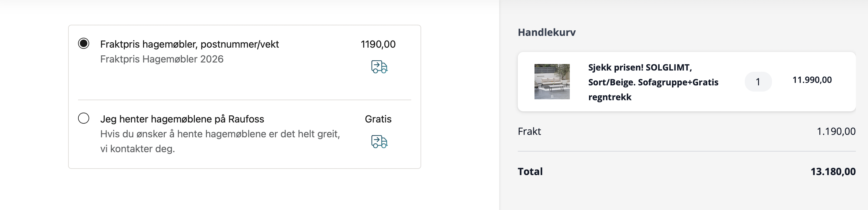Click the "Fraktpris Hagemøbler 2026" subtitle

point(162,59)
